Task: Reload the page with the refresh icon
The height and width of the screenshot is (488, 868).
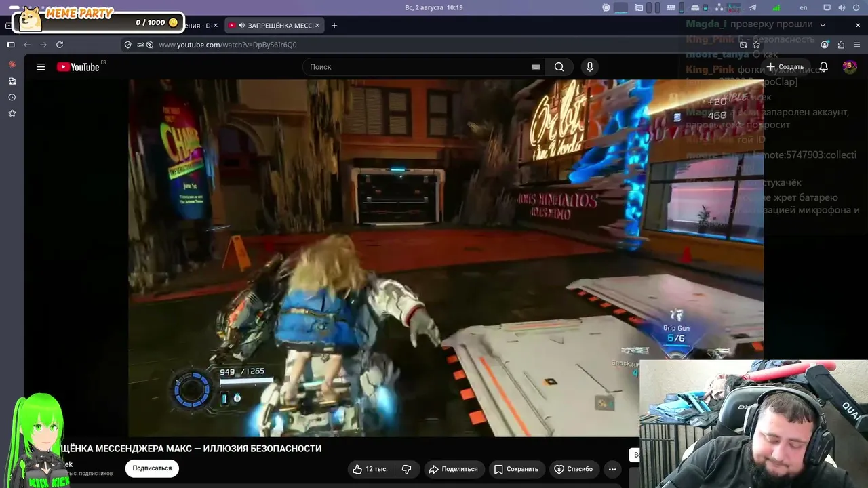Action: (60, 45)
